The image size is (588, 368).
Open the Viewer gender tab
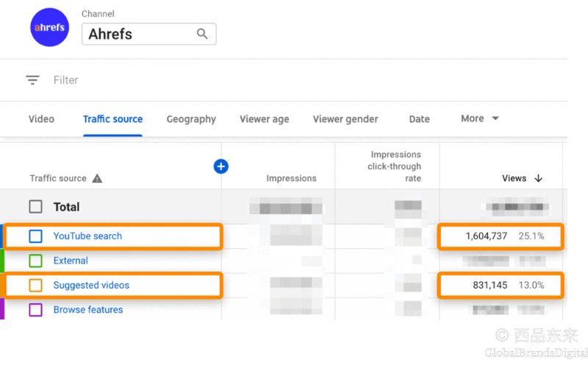point(345,119)
